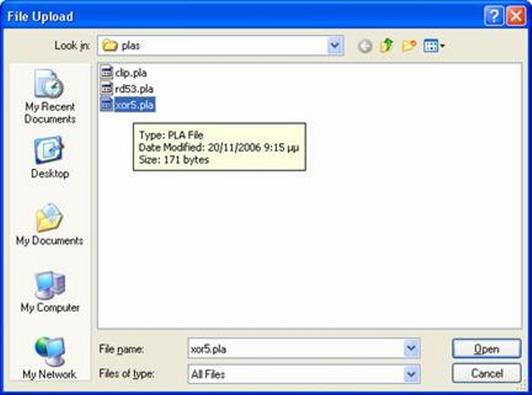The image size is (532, 395).
Task: Open My Documents in places bar
Action: tap(49, 224)
